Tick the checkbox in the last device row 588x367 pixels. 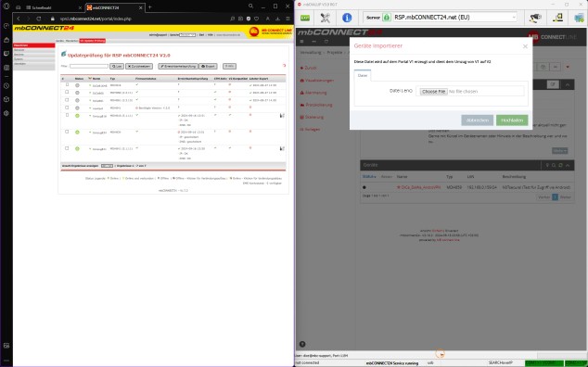67,148
